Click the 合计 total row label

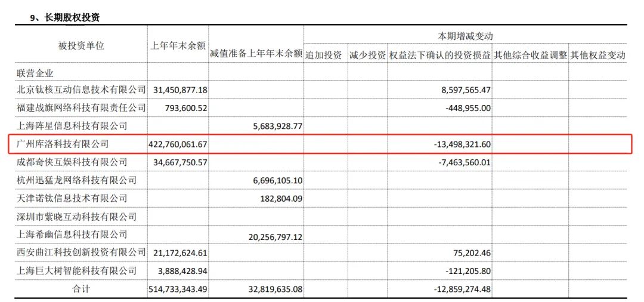(81, 289)
